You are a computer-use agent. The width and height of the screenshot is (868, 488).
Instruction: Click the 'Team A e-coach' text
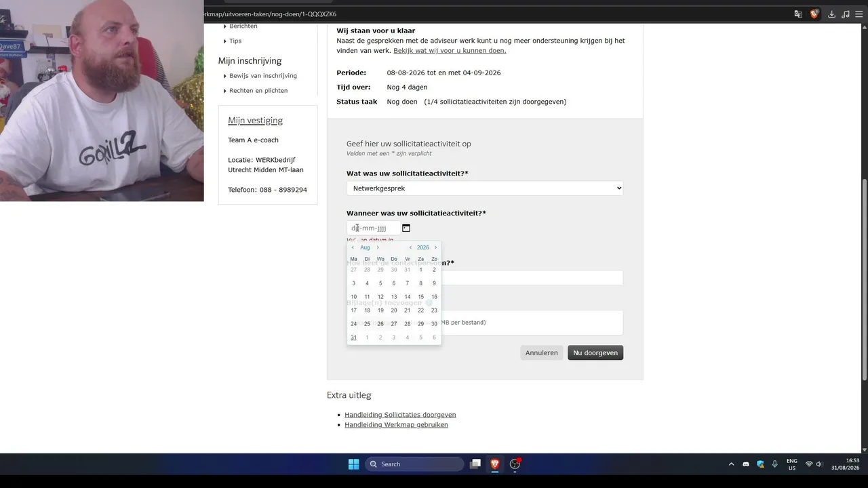[253, 140]
